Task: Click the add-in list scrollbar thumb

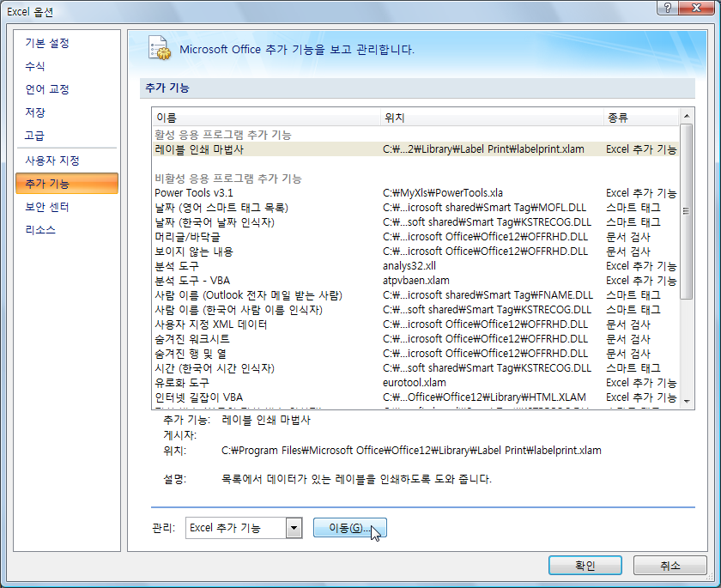Action: [x=687, y=211]
